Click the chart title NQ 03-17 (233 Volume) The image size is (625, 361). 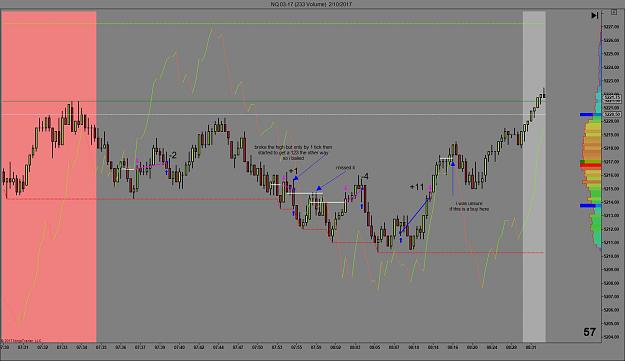[311, 4]
